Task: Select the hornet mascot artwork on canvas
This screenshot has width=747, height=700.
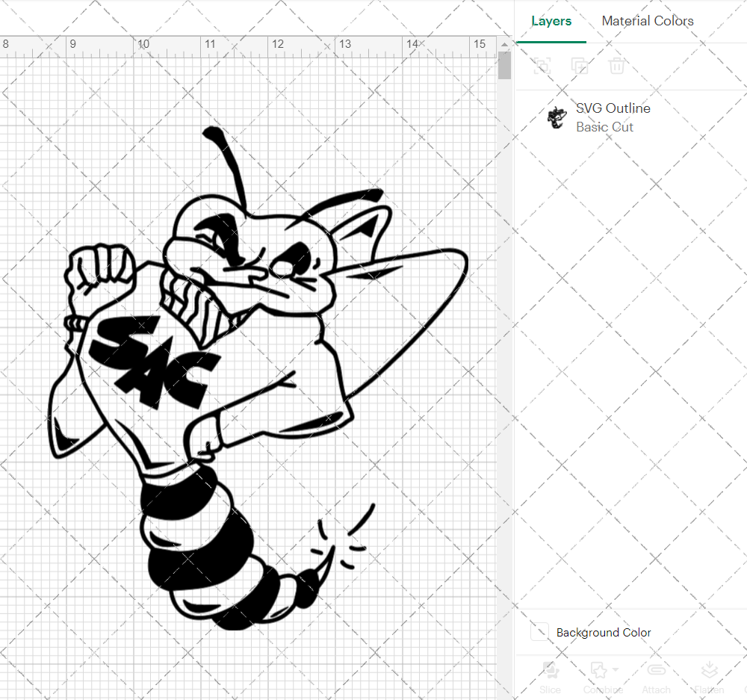Action: point(258,378)
